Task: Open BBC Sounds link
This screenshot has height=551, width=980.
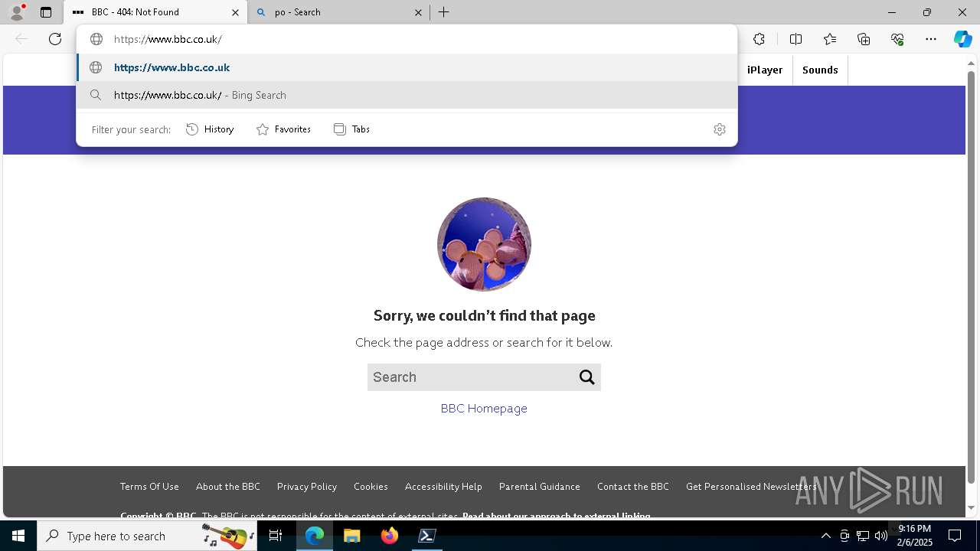Action: coord(820,70)
